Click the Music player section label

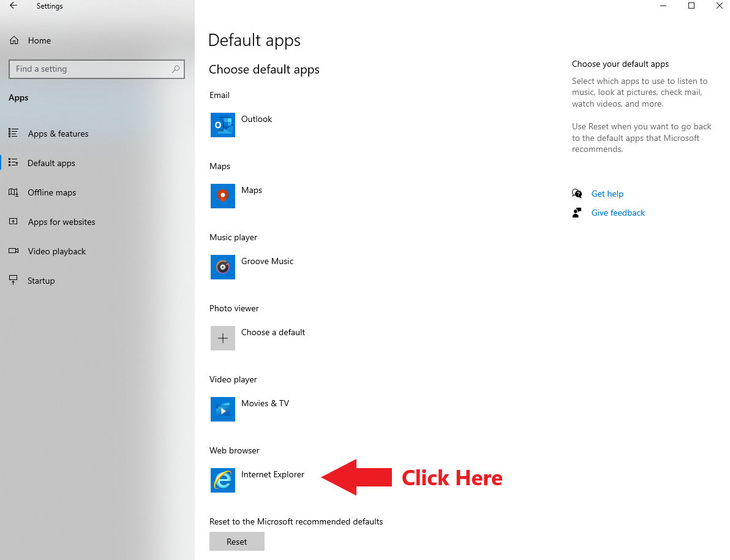[x=233, y=237]
